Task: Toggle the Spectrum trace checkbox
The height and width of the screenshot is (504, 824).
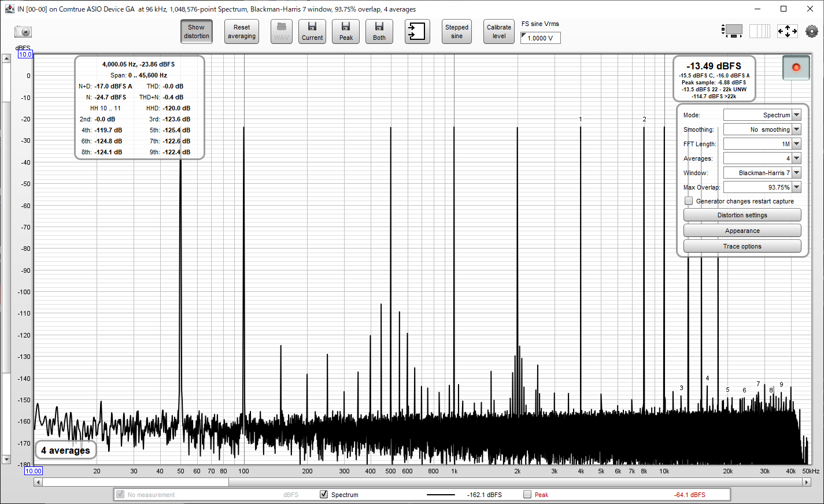Action: tap(324, 494)
